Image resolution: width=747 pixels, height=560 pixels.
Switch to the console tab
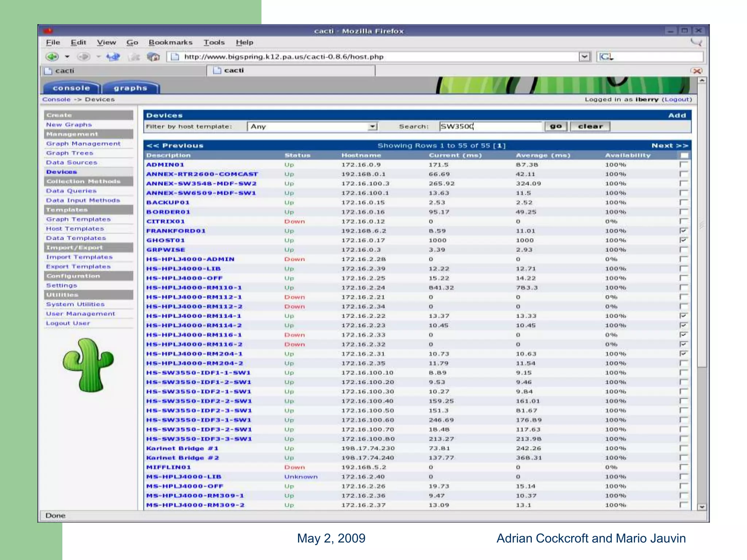71,88
